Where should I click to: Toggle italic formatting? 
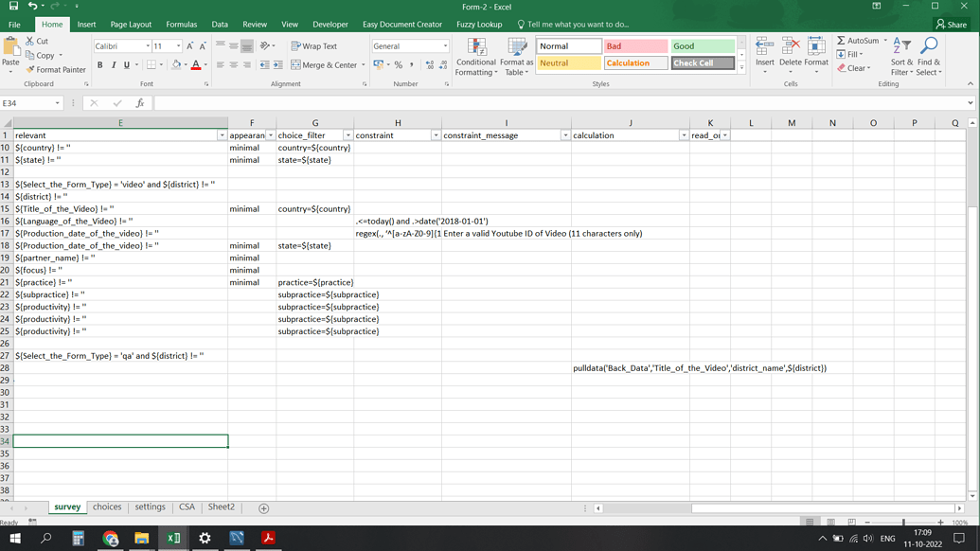(x=112, y=63)
